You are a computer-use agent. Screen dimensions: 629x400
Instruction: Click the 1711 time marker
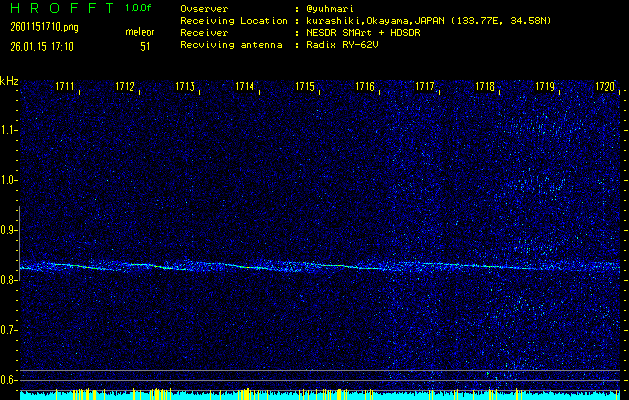(65, 87)
